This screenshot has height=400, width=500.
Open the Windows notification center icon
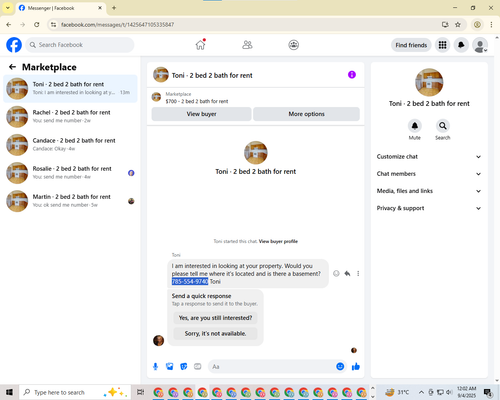[488, 393]
